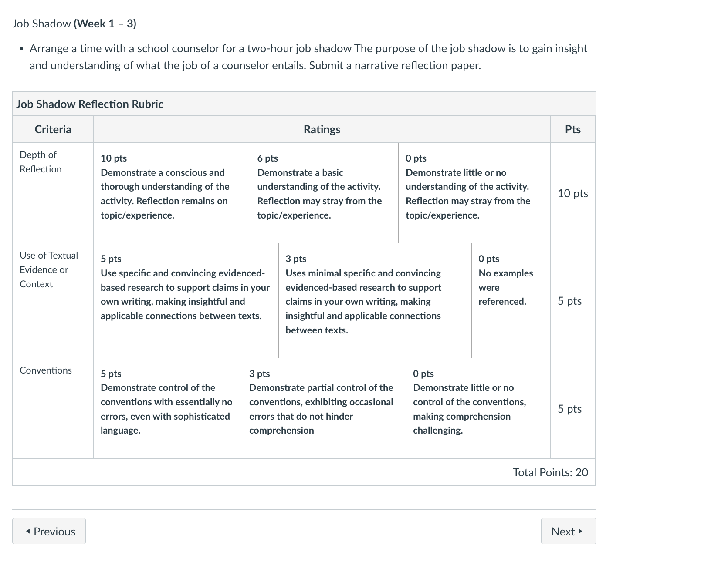Select the 0 pts Depth of Reflection rating
The width and height of the screenshot is (728, 562).
coord(474,193)
